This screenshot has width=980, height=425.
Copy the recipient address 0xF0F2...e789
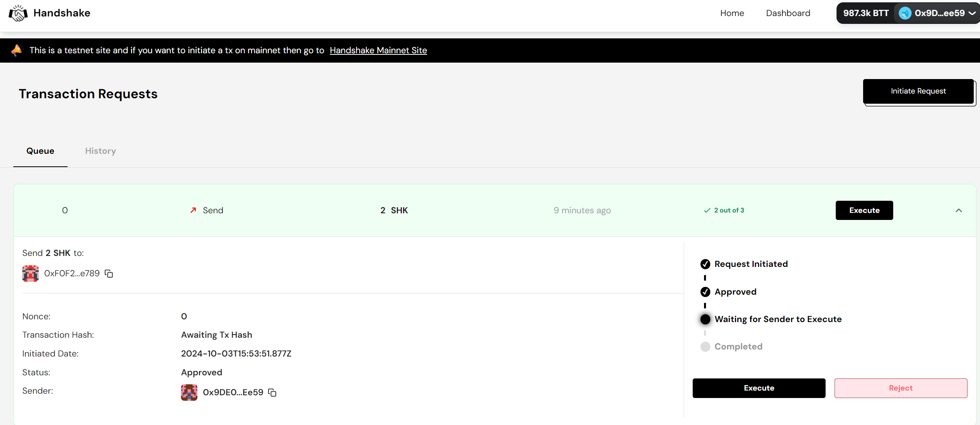109,274
